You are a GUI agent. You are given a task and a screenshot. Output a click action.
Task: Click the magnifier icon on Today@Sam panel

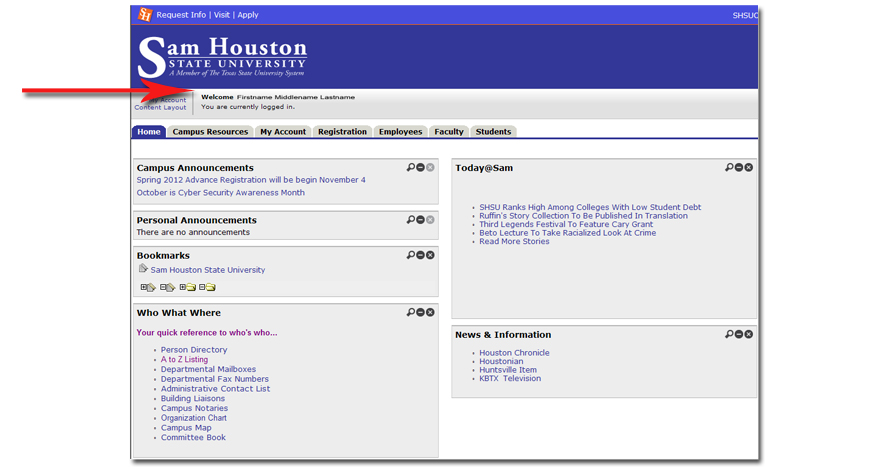(729, 167)
